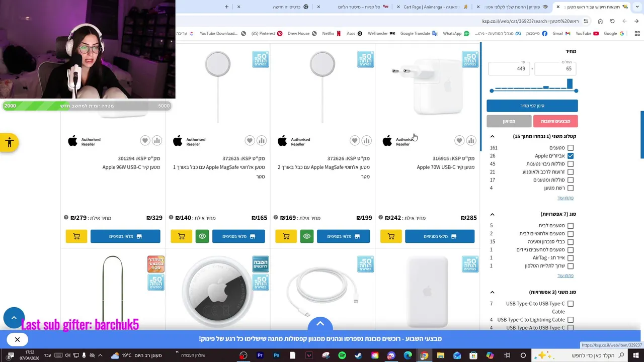Screen dimensions: 644x362
Task: Collapse the סוג משני filter section
Action: tap(492, 292)
